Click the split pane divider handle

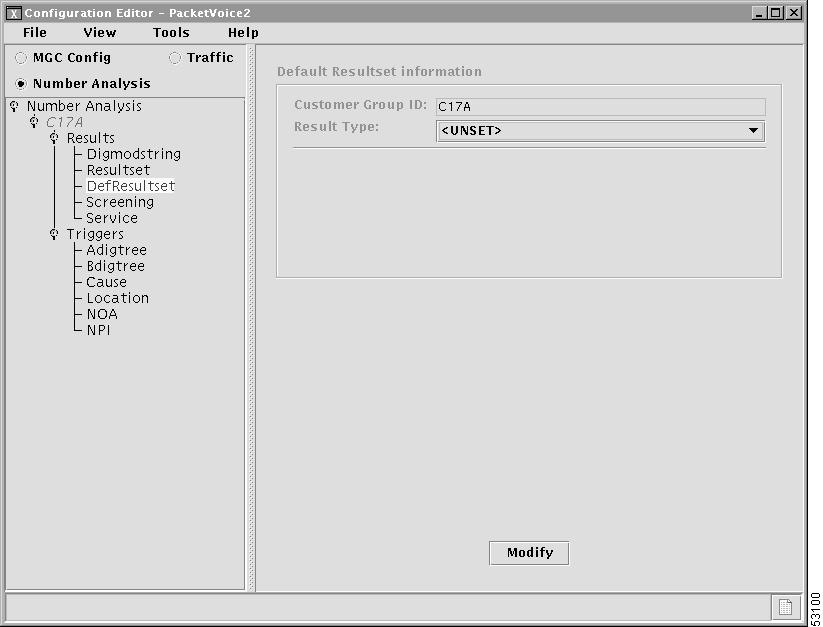[251, 318]
